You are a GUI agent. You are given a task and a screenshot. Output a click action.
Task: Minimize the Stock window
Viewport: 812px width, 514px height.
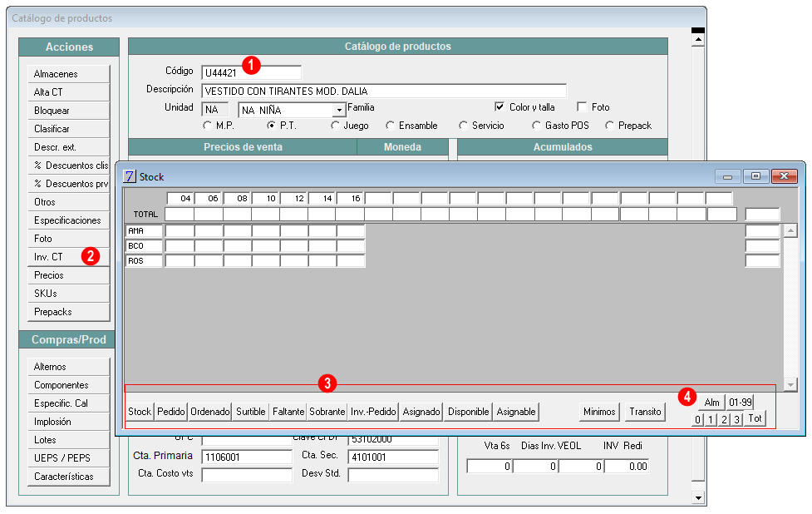[727, 176]
